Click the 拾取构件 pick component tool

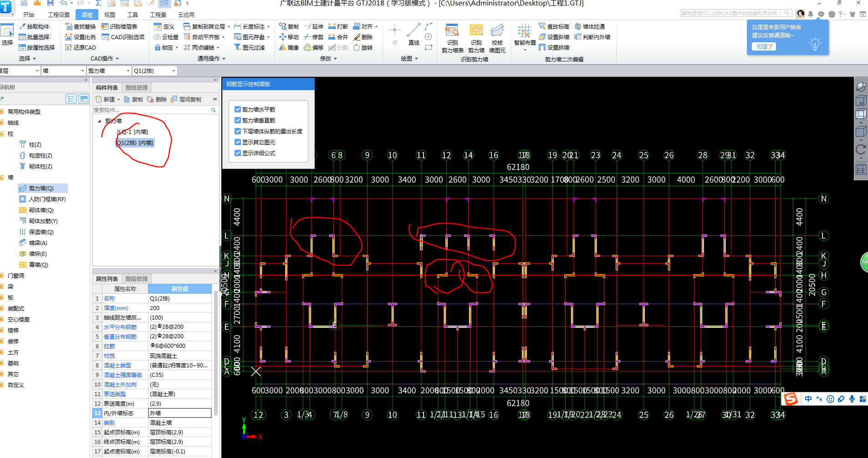(x=35, y=26)
